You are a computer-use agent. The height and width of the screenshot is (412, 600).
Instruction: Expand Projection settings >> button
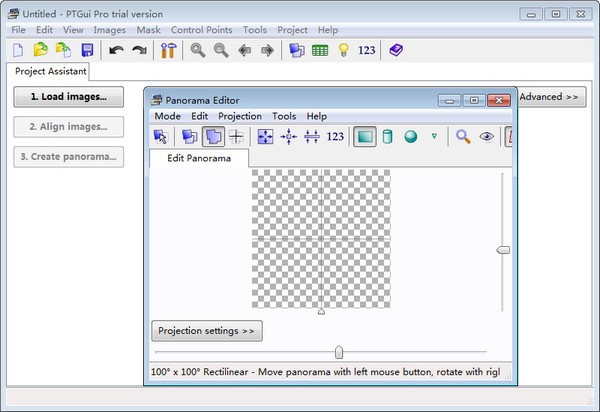point(207,331)
